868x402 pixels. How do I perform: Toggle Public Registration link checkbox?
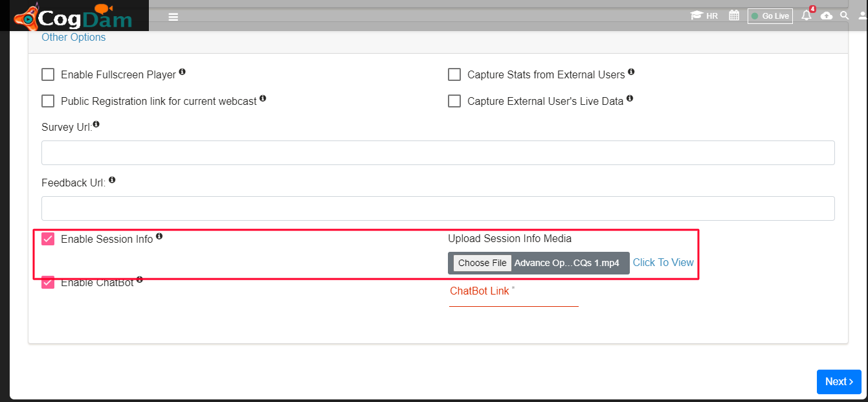(48, 101)
